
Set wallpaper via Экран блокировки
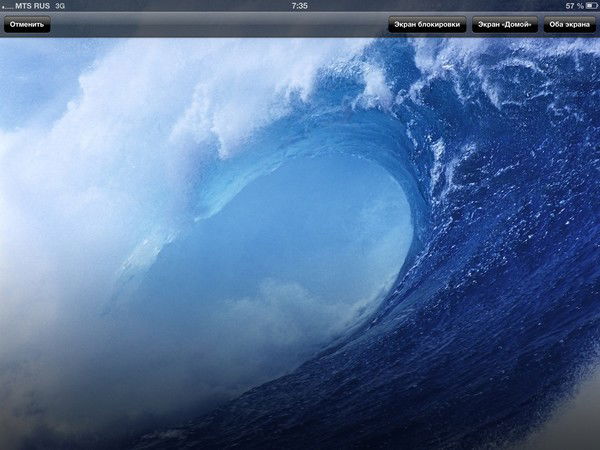[x=427, y=25]
